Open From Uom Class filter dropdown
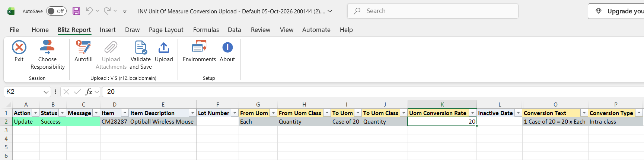Viewport: 644px width, 160px height. tap(327, 113)
